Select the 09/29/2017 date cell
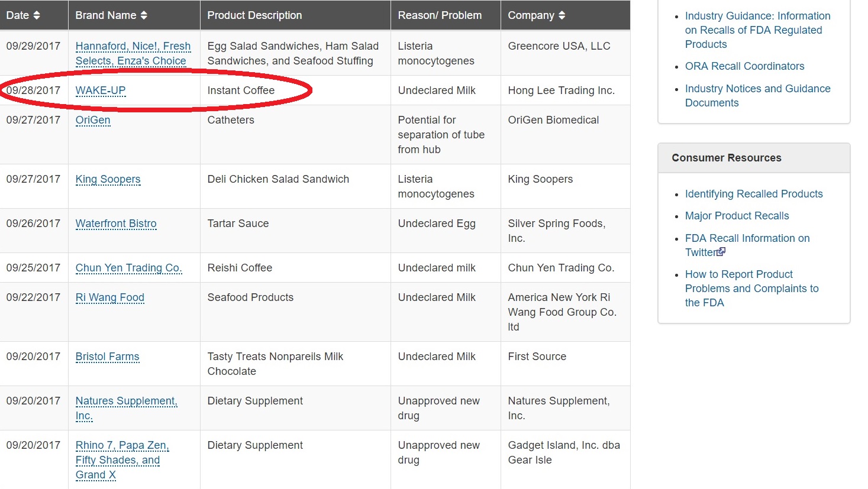868x489 pixels. click(x=34, y=53)
